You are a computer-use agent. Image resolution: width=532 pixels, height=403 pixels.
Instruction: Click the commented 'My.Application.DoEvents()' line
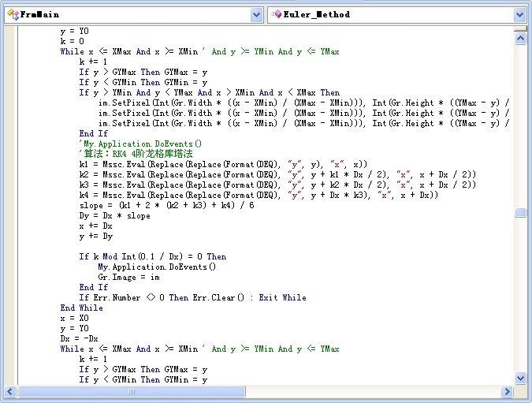140,144
